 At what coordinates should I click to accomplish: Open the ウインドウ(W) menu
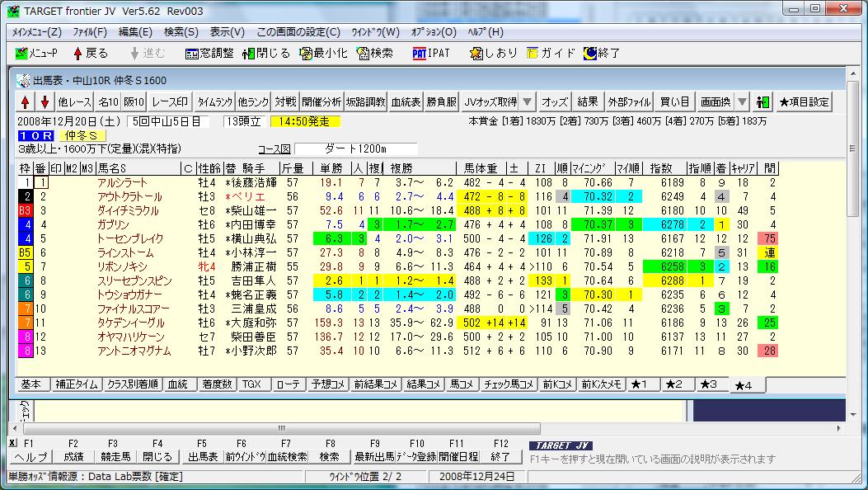(x=376, y=32)
